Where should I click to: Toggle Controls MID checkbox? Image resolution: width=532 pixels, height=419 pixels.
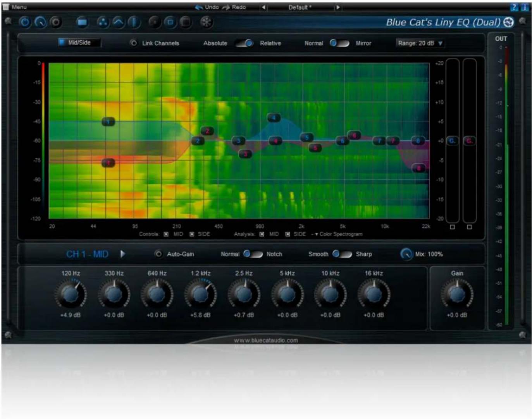pos(166,234)
